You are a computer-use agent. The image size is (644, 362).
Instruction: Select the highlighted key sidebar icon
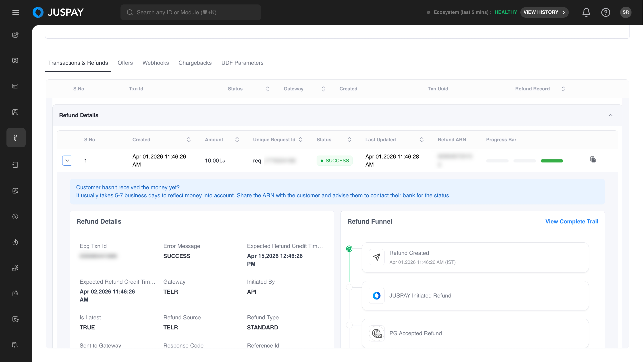tap(16, 138)
